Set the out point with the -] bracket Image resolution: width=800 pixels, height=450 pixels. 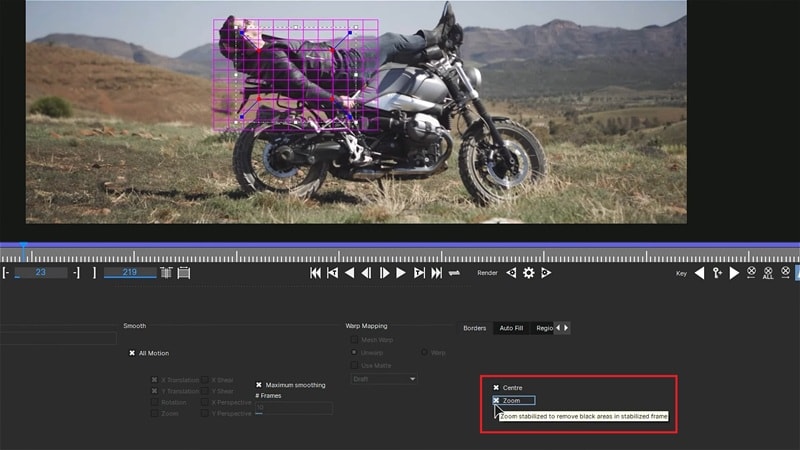point(76,272)
